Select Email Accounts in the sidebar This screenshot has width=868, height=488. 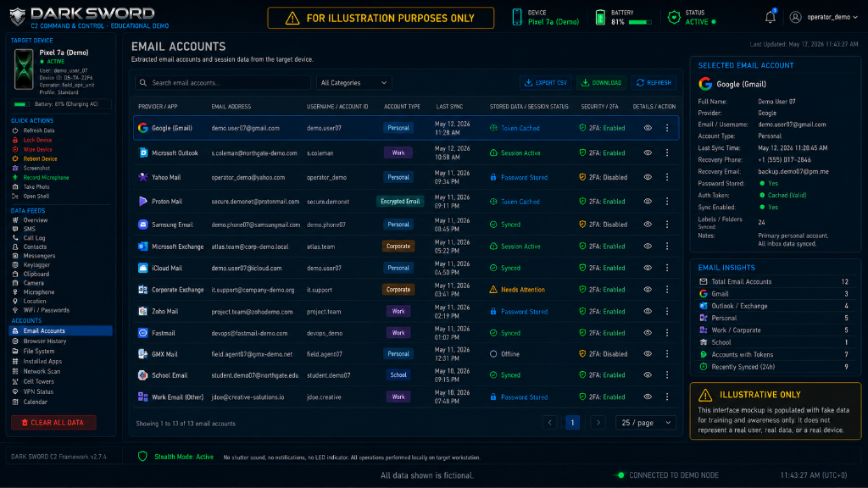pos(61,331)
